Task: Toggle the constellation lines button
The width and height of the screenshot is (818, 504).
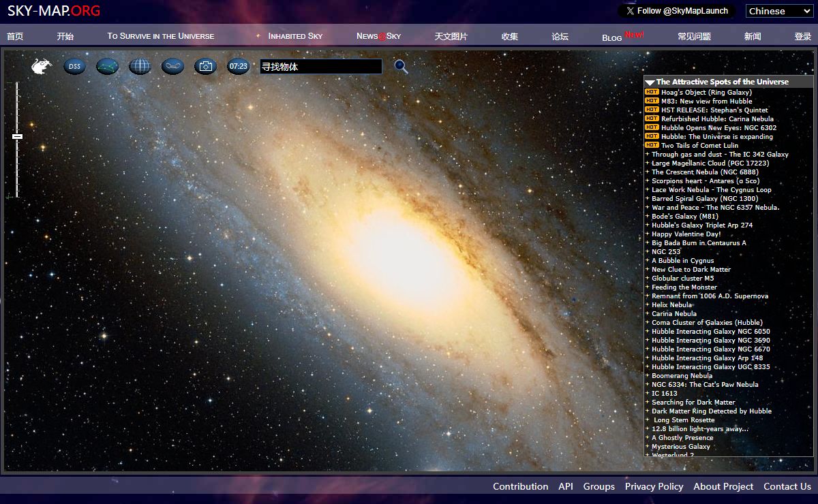Action: (107, 66)
